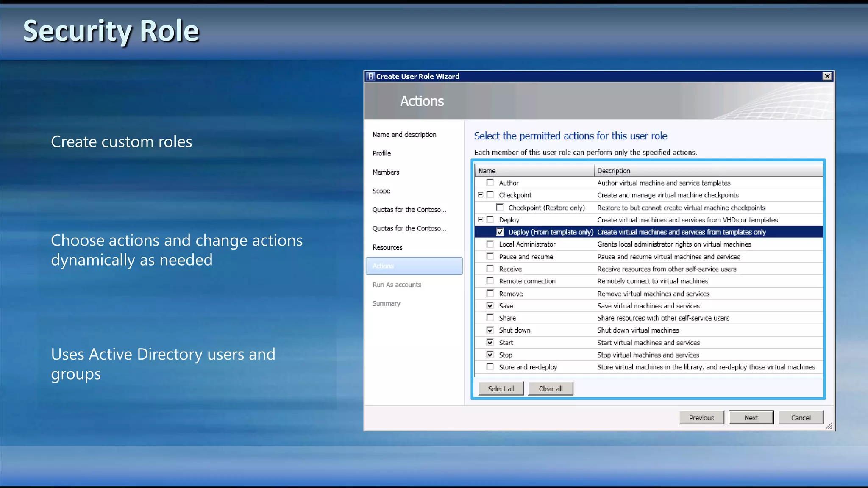The width and height of the screenshot is (868, 488).
Task: Open the second Quotas for the Contoso step
Action: (x=409, y=228)
